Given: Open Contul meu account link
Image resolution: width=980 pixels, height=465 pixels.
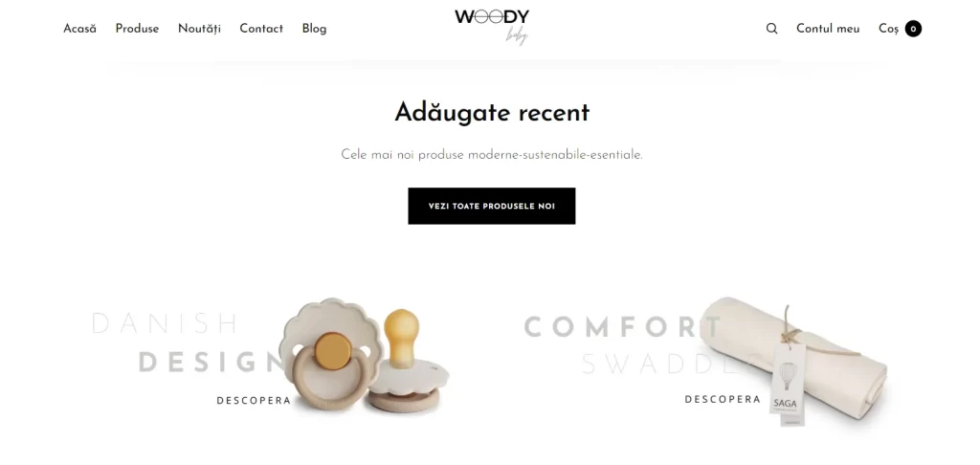Looking at the screenshot, I should point(828,29).
